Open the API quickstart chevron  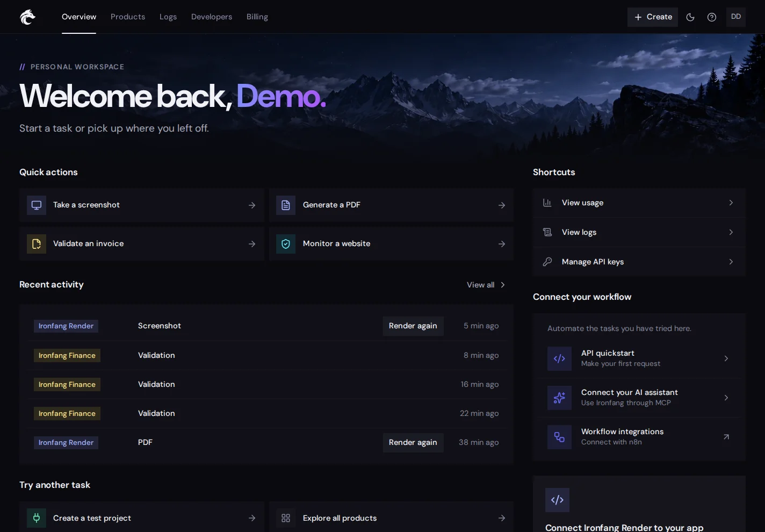726,358
